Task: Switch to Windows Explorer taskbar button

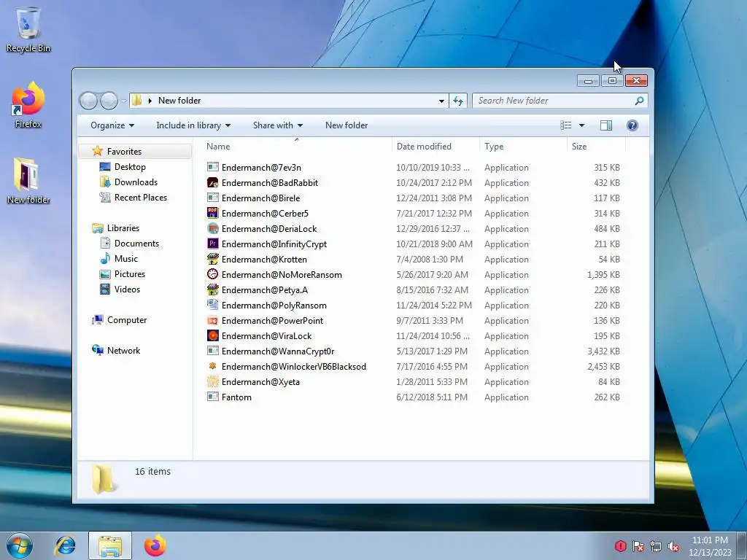Action: point(110,545)
